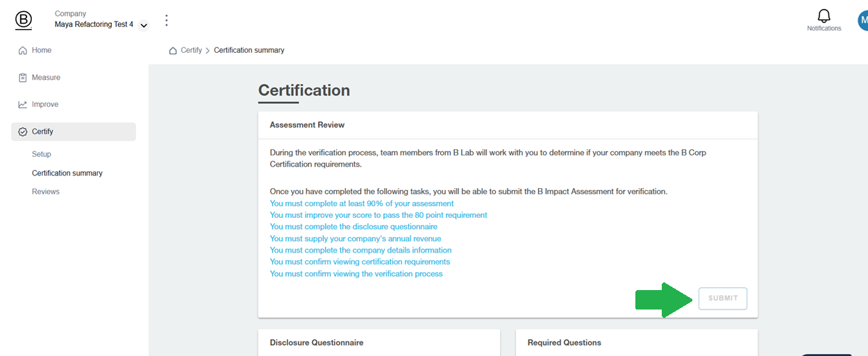Image resolution: width=868 pixels, height=356 pixels.
Task: Click the Disclosure Questionnaire card header
Action: click(x=379, y=343)
